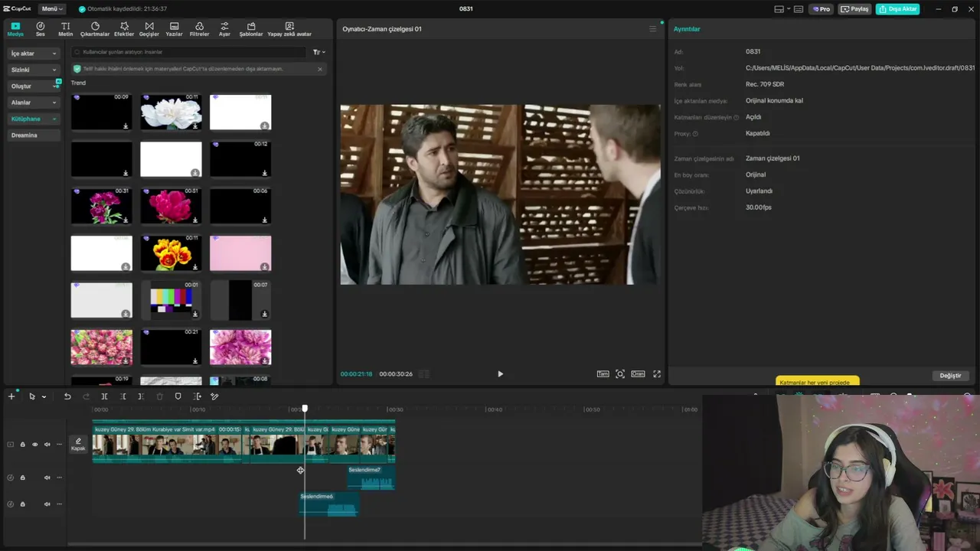Select the Medya tab icon
Image resolution: width=980 pixels, height=551 pixels.
15,29
